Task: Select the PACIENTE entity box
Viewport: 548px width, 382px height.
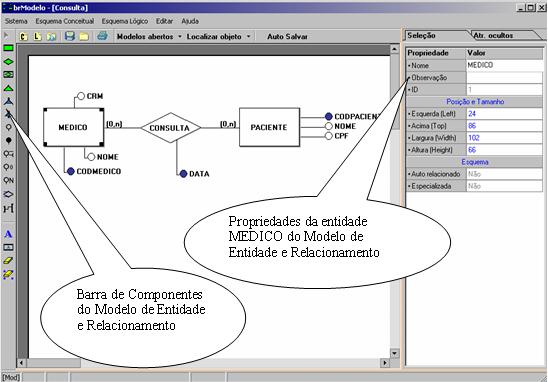Action: [x=269, y=127]
